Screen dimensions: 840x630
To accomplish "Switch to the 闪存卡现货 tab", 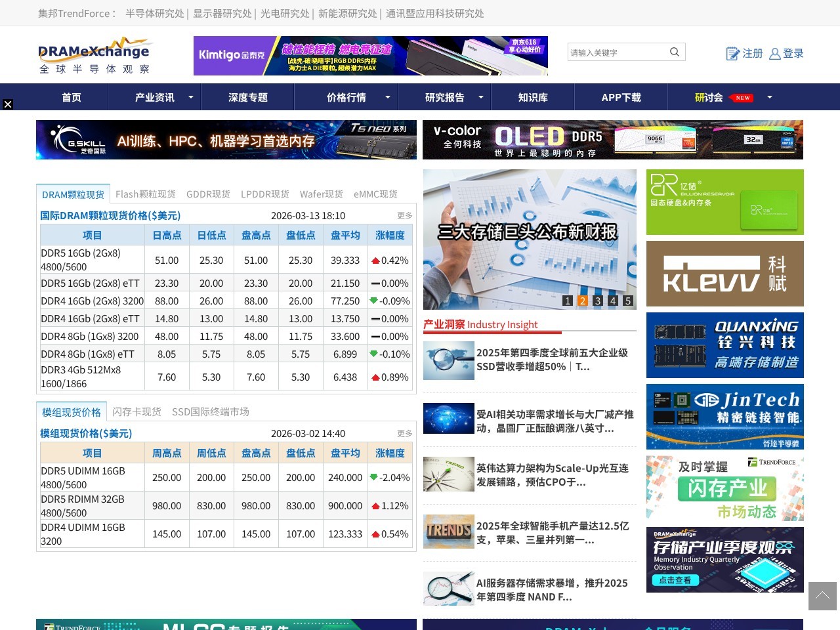I will coord(136,412).
